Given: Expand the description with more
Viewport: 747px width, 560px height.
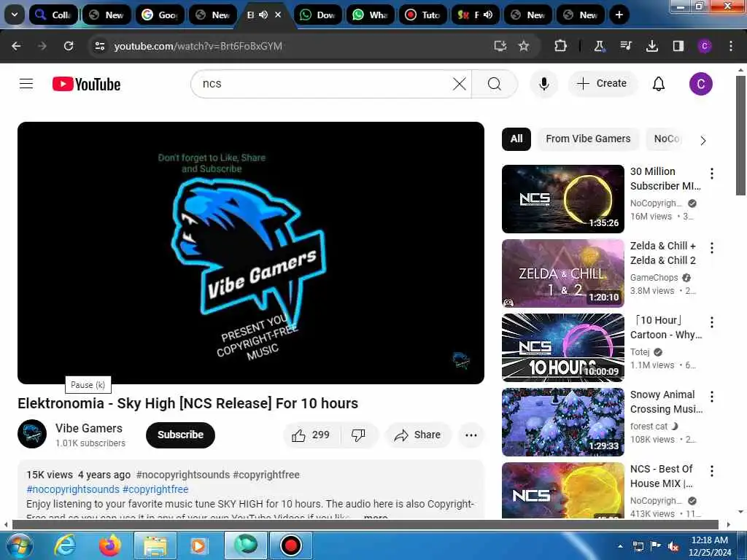Looking at the screenshot, I should tap(376, 517).
